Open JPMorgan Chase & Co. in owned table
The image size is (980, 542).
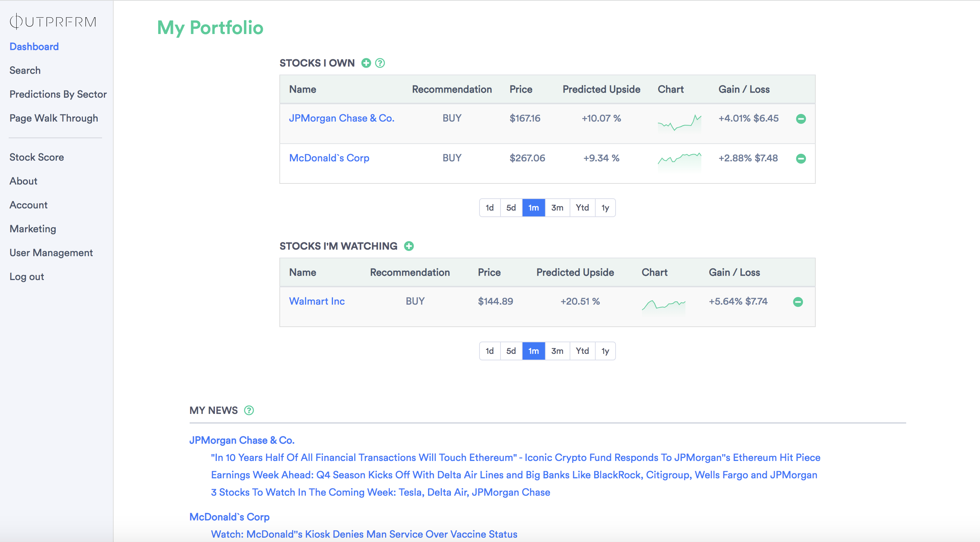(x=342, y=118)
